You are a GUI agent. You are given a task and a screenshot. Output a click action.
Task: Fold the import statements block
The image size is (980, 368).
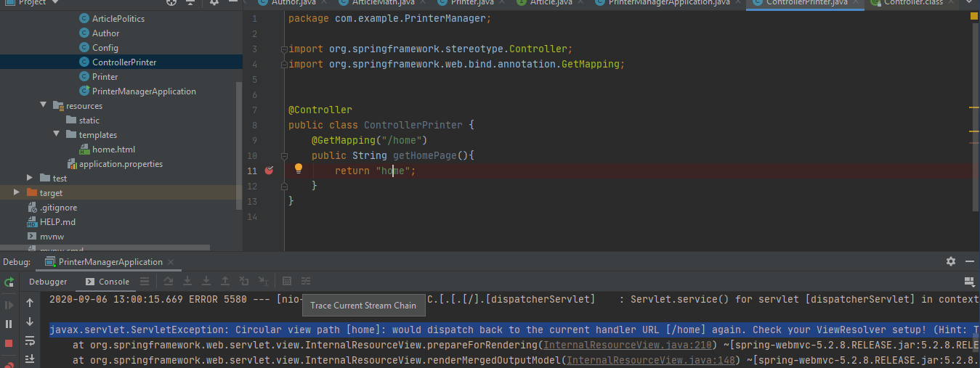pyautogui.click(x=283, y=49)
